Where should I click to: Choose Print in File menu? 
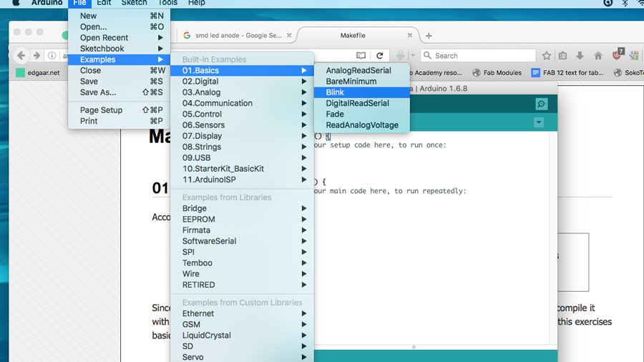119,121
